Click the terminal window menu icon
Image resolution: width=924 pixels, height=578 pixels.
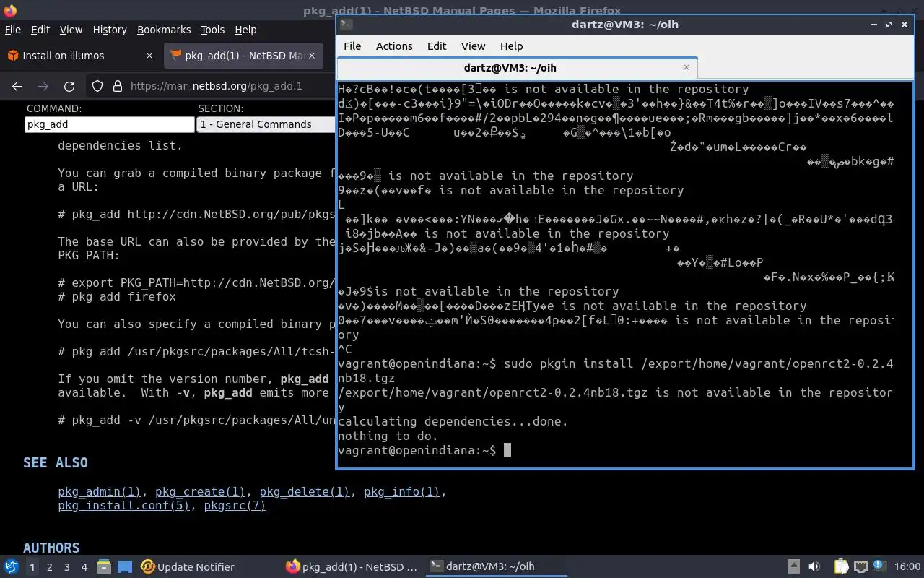(x=346, y=24)
